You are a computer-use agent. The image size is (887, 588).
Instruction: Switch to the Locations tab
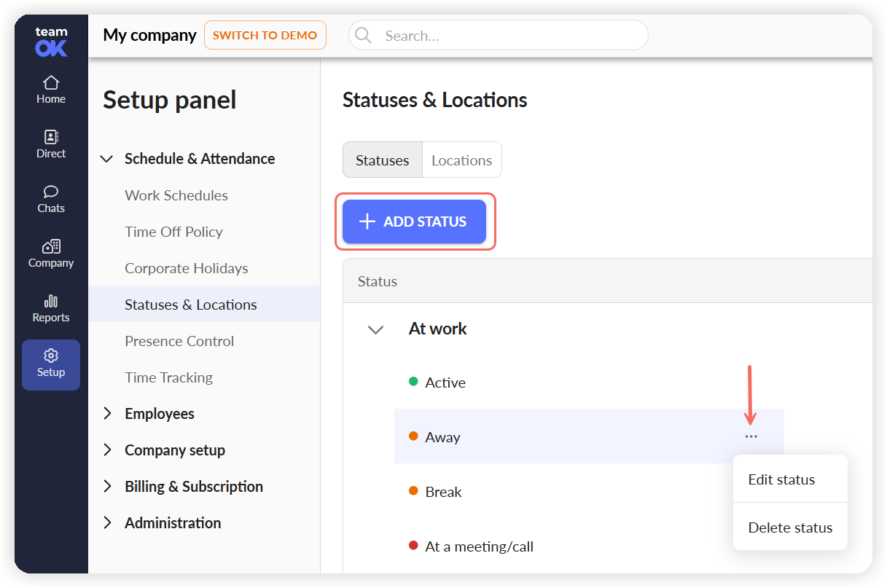[x=462, y=160]
